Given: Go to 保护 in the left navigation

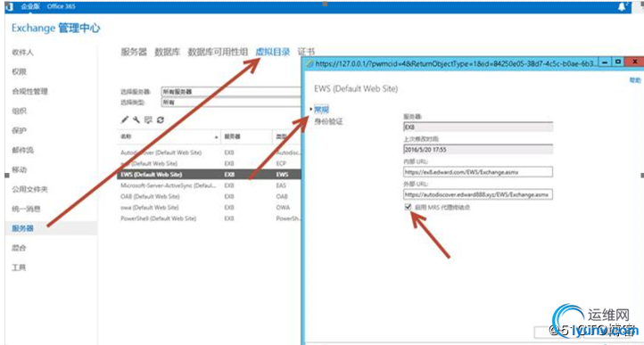Looking at the screenshot, I should (x=19, y=131).
